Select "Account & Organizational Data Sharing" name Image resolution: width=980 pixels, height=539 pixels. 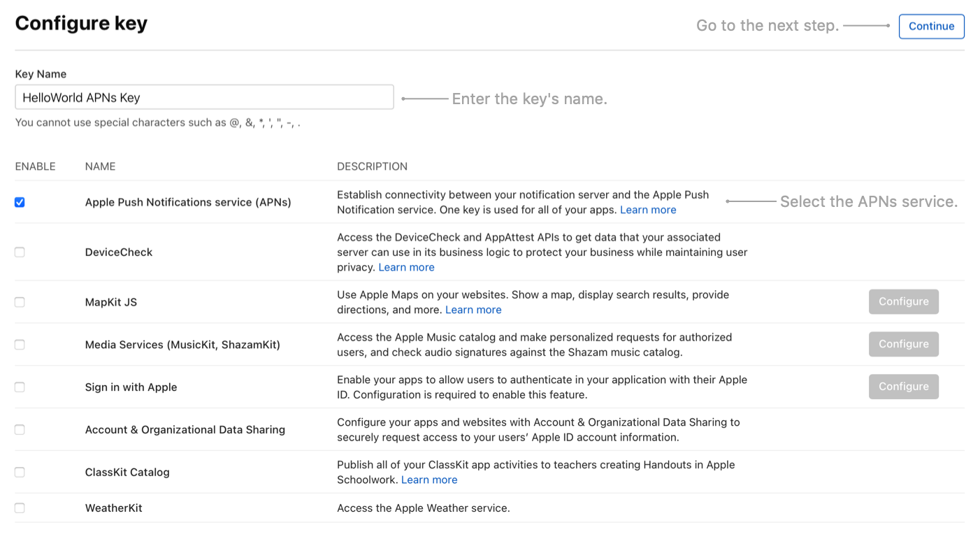(185, 430)
